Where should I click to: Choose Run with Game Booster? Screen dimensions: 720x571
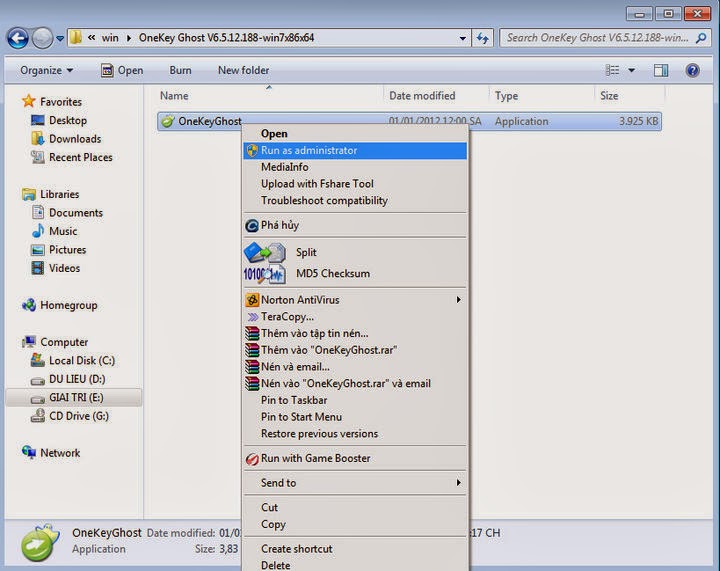pos(355,459)
